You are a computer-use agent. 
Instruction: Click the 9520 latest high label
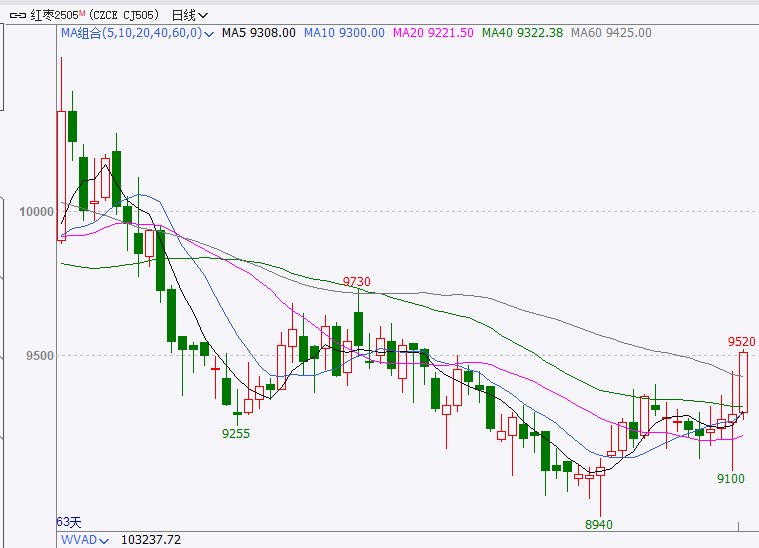point(742,342)
